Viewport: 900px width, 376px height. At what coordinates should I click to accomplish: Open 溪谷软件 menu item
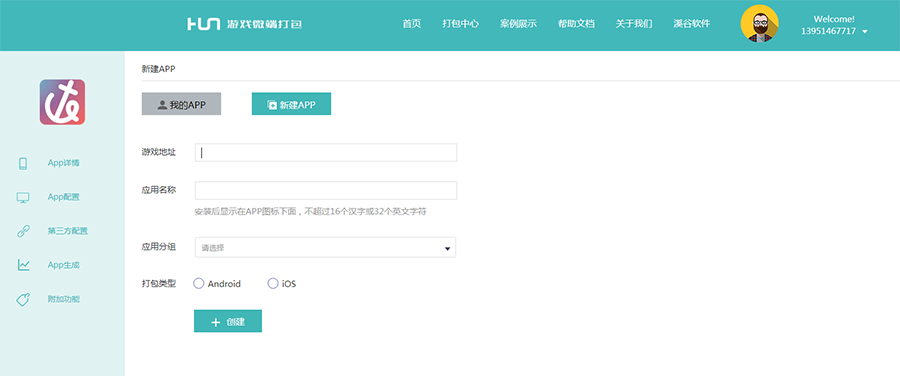[x=692, y=24]
